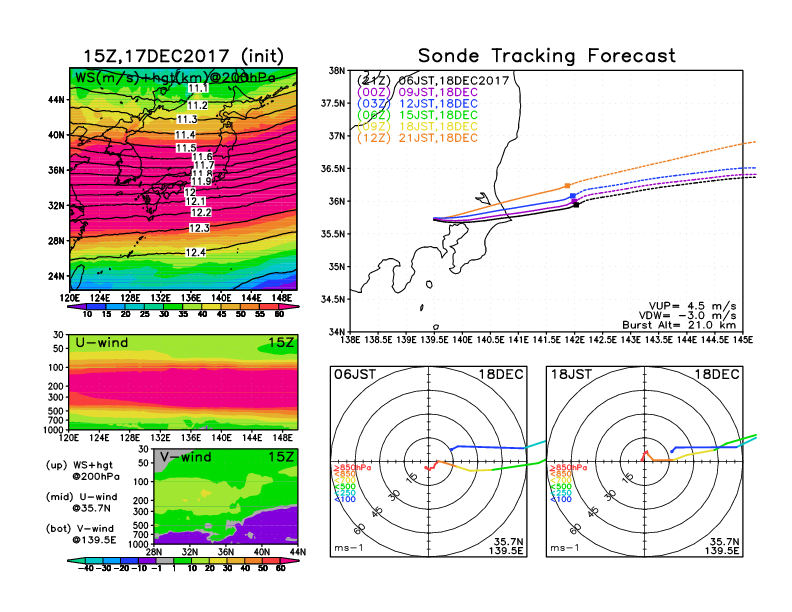Viewport: 792px width, 612px height.
Task: Click '<500' in the 18JST hodograph legend
Action: click(561, 487)
